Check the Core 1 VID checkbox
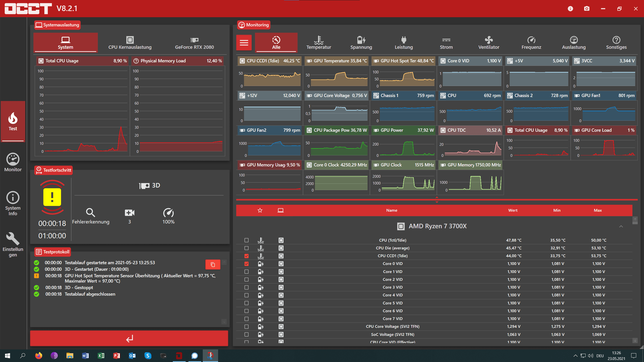Screen dimensions: 644x362 [247, 272]
